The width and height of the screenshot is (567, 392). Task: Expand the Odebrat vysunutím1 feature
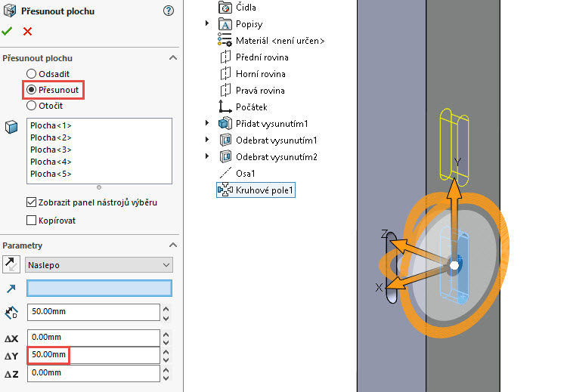tap(207, 140)
